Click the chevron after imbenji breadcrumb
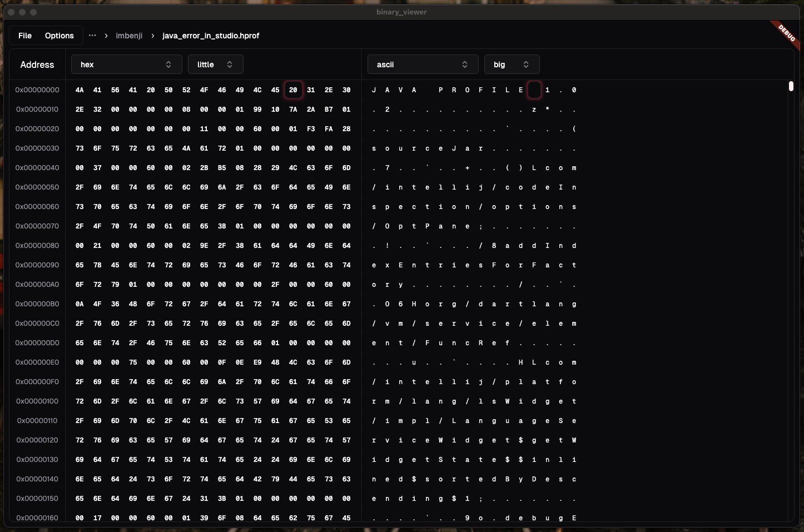804x532 pixels. pyautogui.click(x=152, y=36)
